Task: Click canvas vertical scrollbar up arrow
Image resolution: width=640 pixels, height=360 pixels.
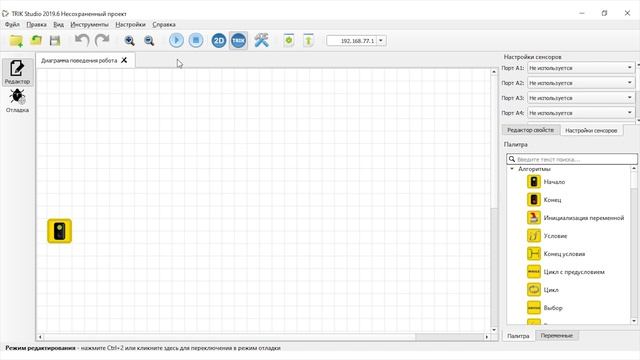Action: [x=494, y=72]
